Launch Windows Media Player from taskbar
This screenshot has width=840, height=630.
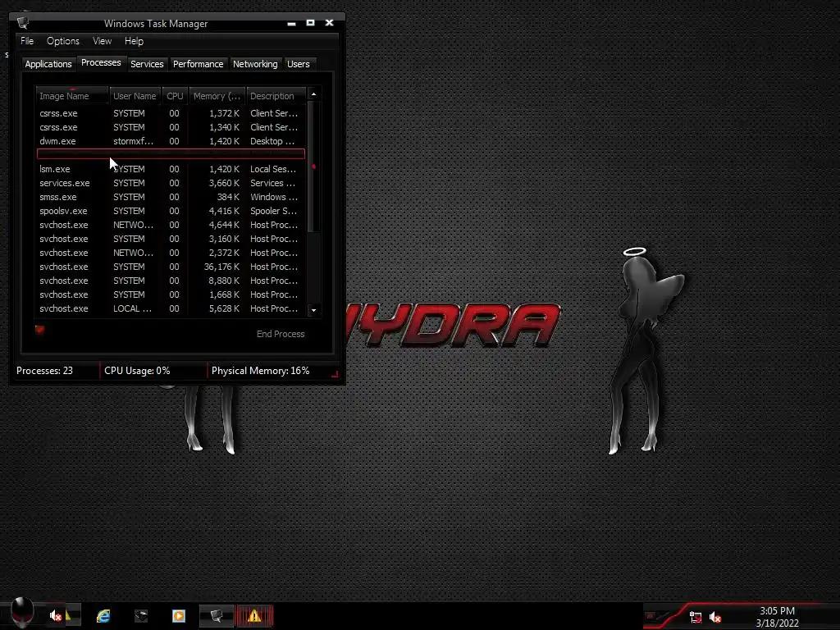click(178, 615)
